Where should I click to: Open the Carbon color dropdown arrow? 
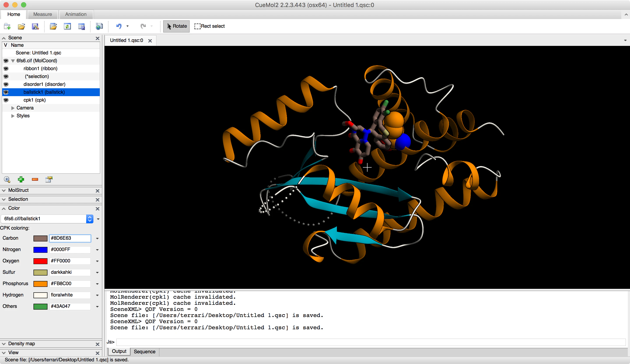tap(97, 238)
